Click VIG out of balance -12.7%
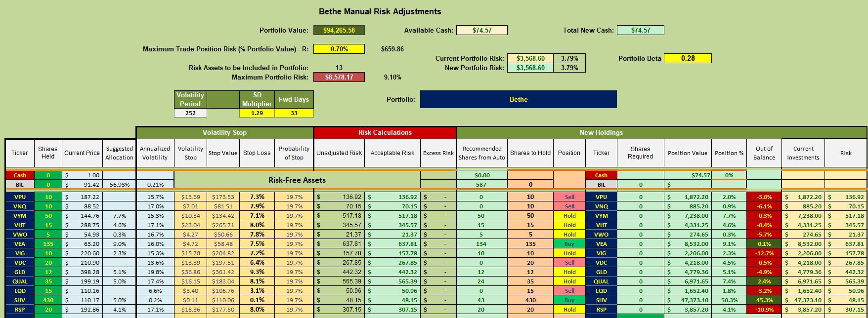The height and width of the screenshot is (318, 868). click(x=764, y=253)
